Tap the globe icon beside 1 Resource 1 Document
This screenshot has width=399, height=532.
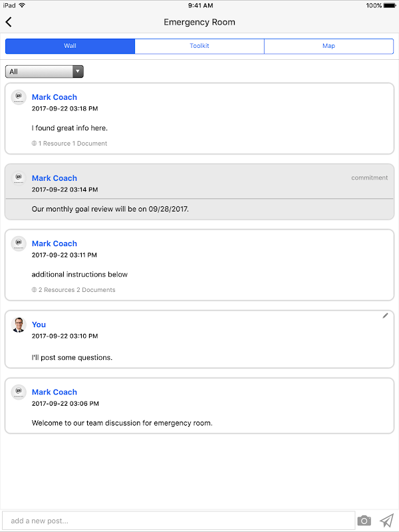[34, 144]
